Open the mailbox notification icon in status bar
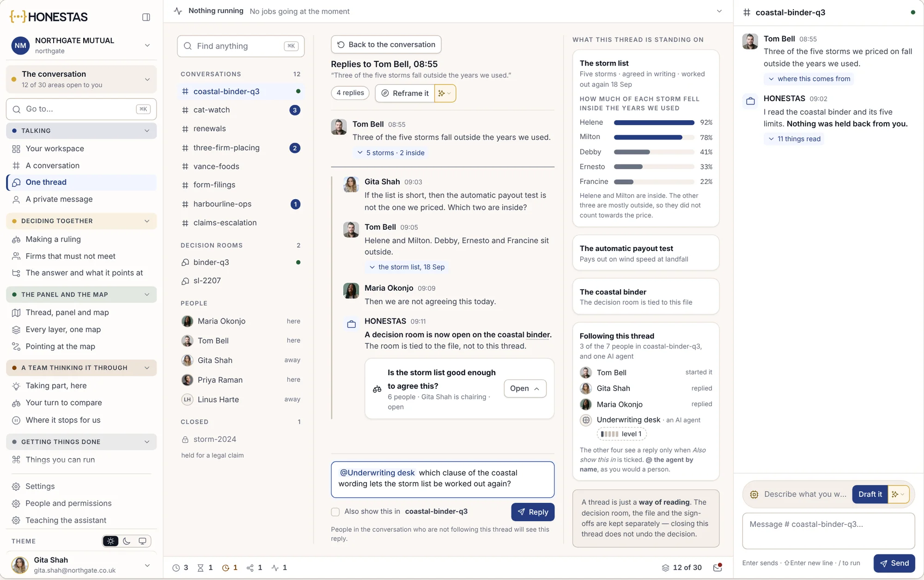This screenshot has height=580, width=924. pos(717,568)
